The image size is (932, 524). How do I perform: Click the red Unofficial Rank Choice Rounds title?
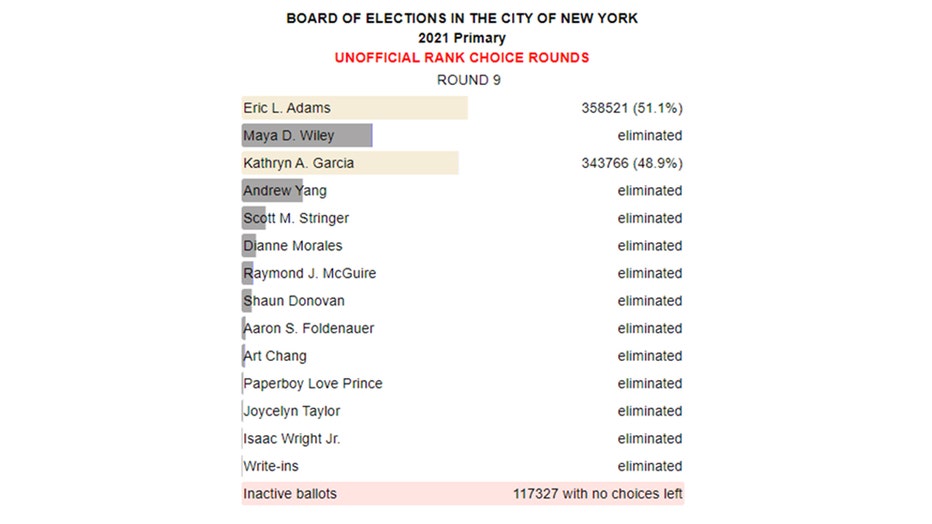[x=461, y=58]
